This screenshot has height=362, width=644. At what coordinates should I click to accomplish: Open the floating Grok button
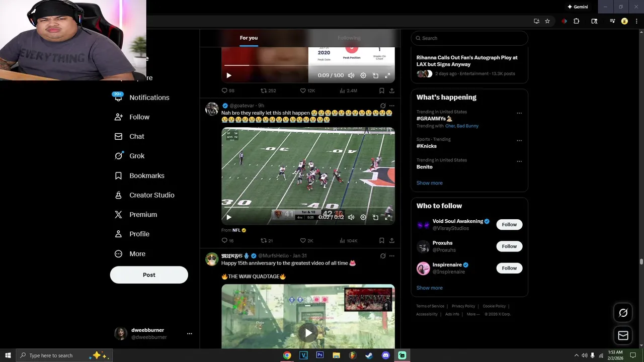coord(623,313)
